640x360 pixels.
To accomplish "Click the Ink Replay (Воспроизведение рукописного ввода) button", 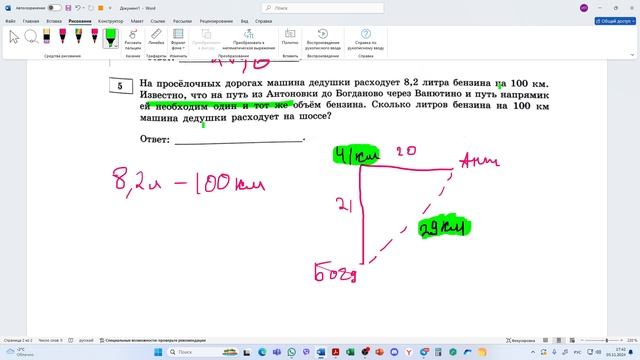I will pyautogui.click(x=323, y=40).
